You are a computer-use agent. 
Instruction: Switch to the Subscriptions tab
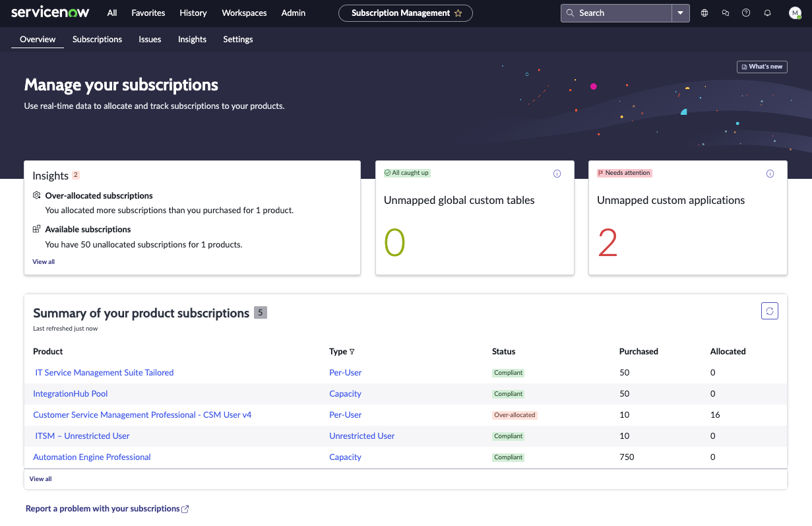click(x=98, y=40)
